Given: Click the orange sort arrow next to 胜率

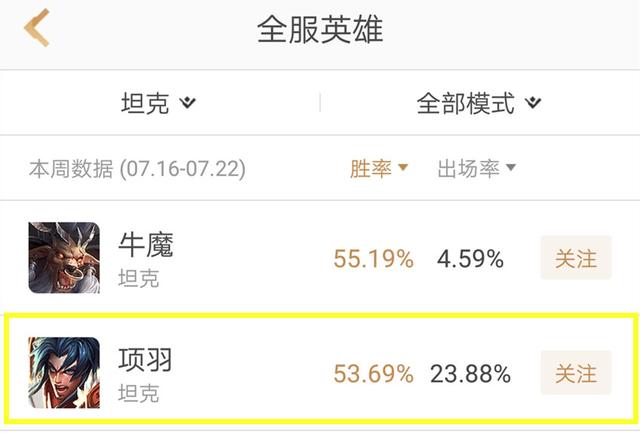Looking at the screenshot, I should tap(403, 168).
